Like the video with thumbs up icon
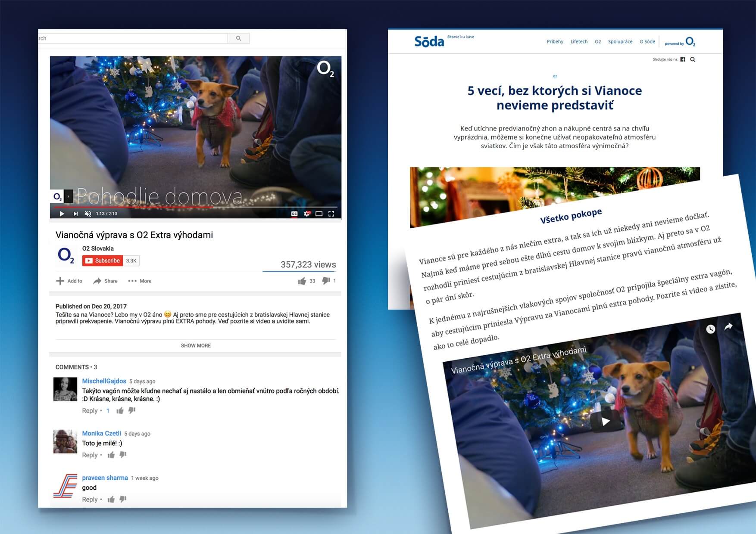Image resolution: width=756 pixels, height=534 pixels. pos(302,281)
